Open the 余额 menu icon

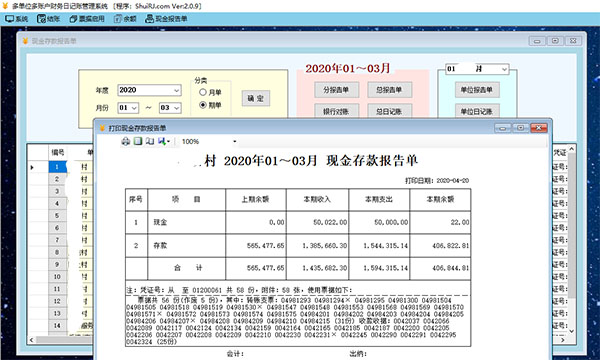[x=125, y=19]
